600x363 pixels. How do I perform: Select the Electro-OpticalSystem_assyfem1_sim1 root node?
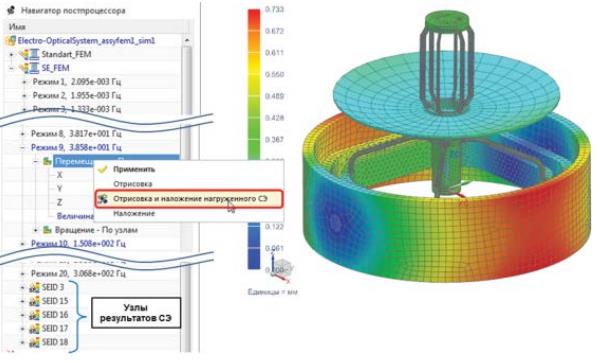pyautogui.click(x=86, y=41)
